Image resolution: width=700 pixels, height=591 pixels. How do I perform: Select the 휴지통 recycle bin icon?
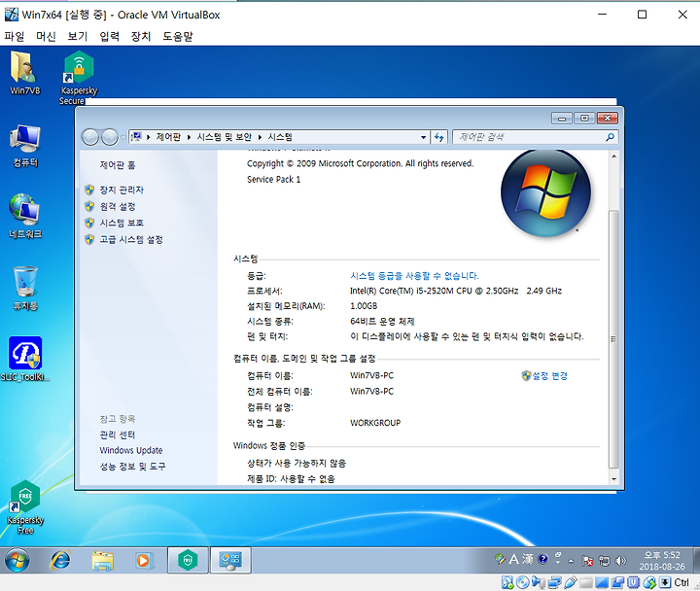(25, 288)
